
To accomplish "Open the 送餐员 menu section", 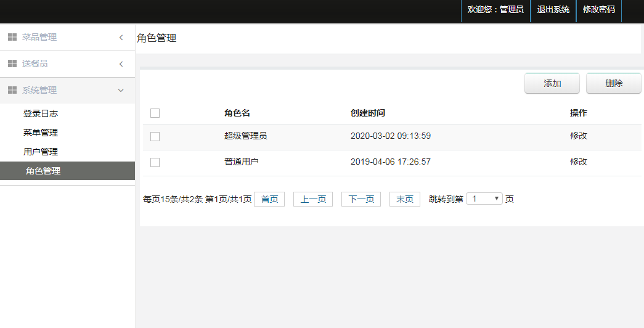I will coord(67,64).
